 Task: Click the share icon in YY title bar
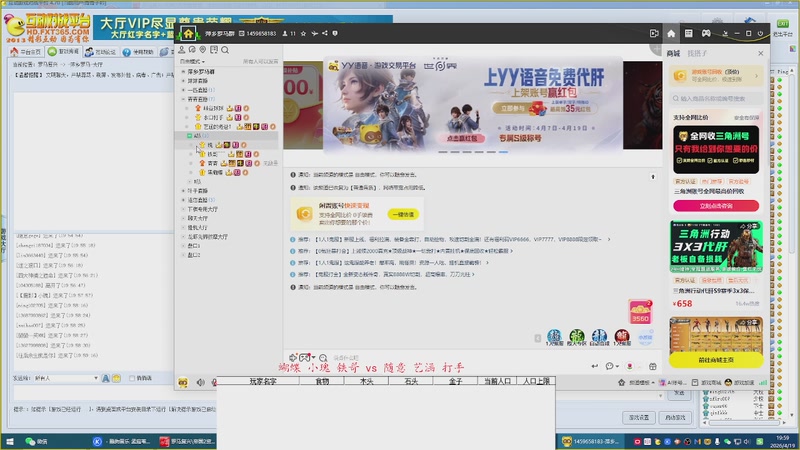(324, 33)
